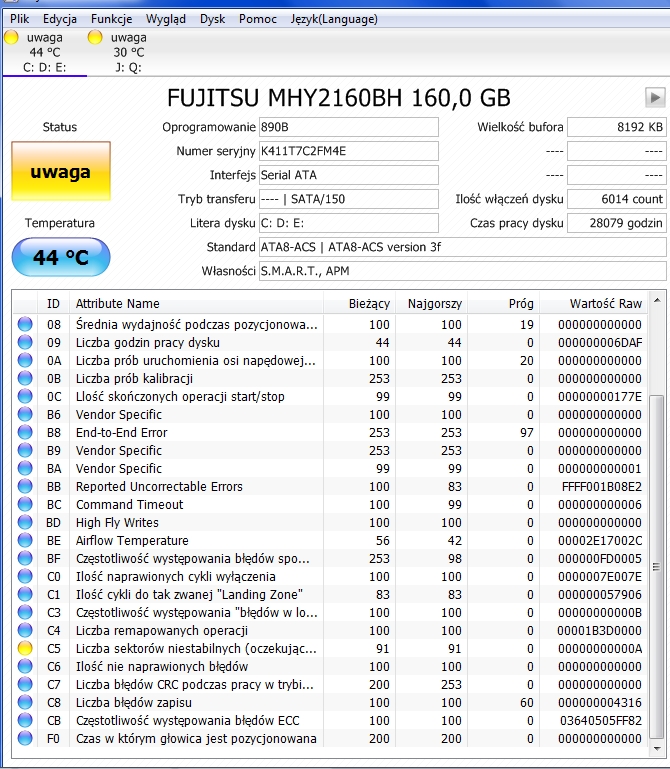Click the yellow uwaga status button
This screenshot has height=769, width=670.
click(x=61, y=172)
